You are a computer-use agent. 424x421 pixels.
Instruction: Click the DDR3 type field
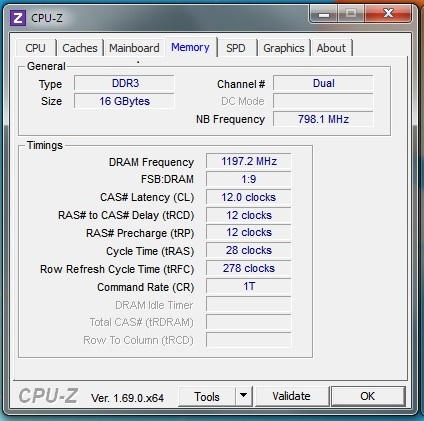pos(124,83)
